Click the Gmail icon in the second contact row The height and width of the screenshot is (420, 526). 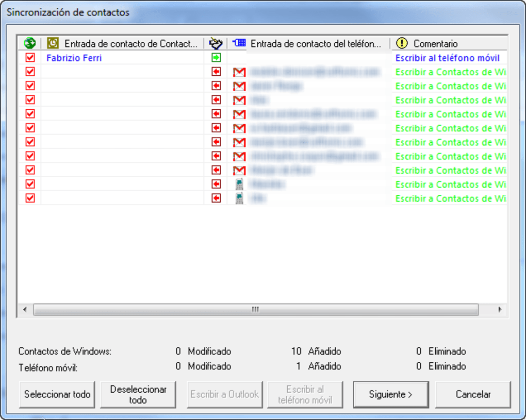(239, 72)
